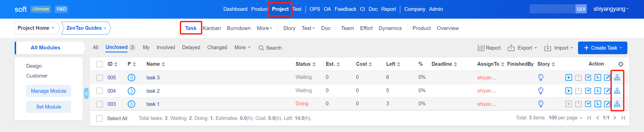Open the ZenTao Guides project dropdown
The image size is (644, 132).
pos(86,28)
